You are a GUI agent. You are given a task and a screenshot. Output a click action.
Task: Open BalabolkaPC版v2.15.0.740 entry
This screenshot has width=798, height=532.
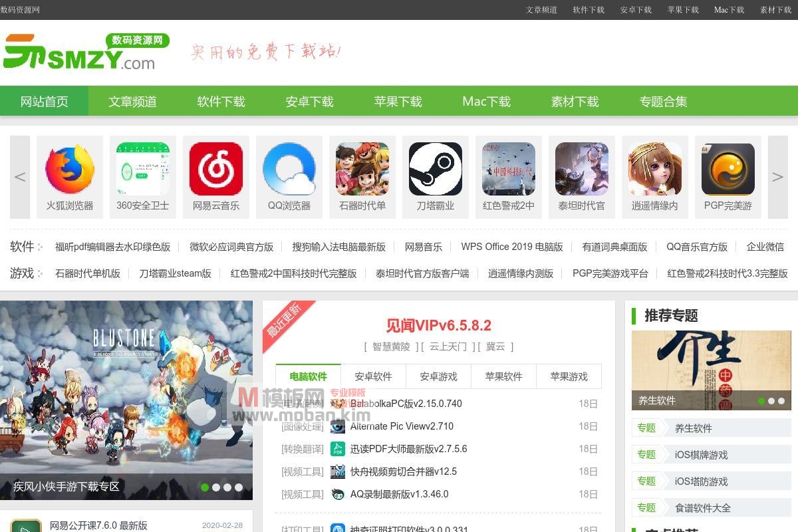pos(406,404)
